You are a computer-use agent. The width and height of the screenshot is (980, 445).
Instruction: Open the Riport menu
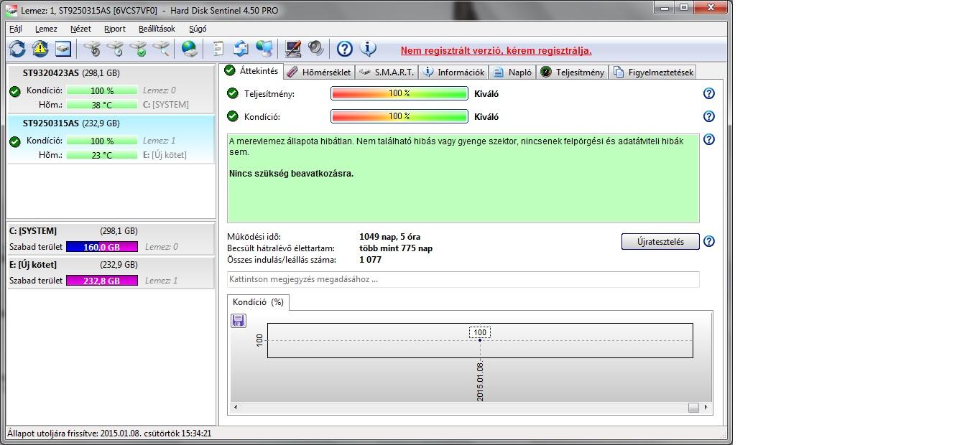pyautogui.click(x=115, y=29)
